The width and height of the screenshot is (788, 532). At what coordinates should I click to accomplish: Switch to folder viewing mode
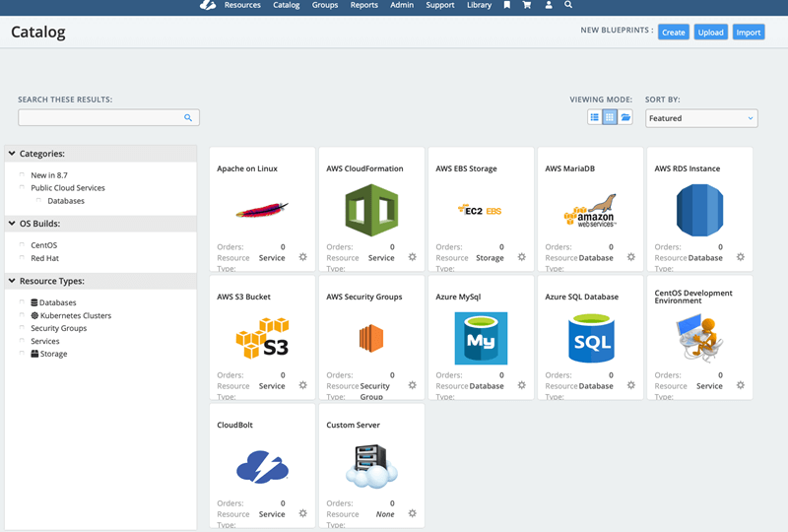click(625, 117)
